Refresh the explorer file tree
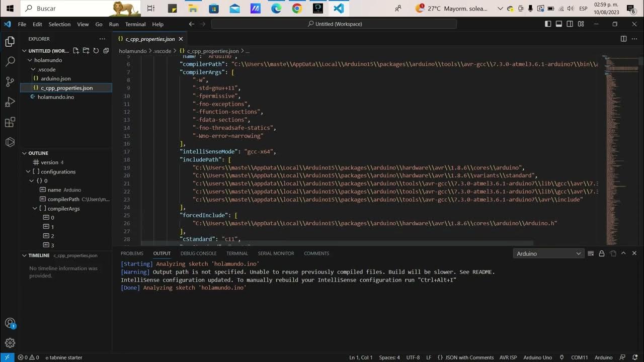The image size is (644, 362). 96,51
